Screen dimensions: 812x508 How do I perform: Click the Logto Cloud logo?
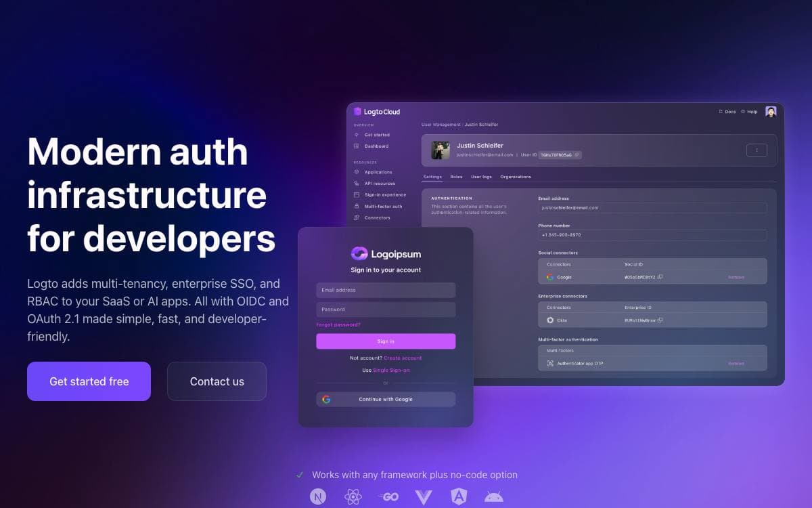[377, 112]
